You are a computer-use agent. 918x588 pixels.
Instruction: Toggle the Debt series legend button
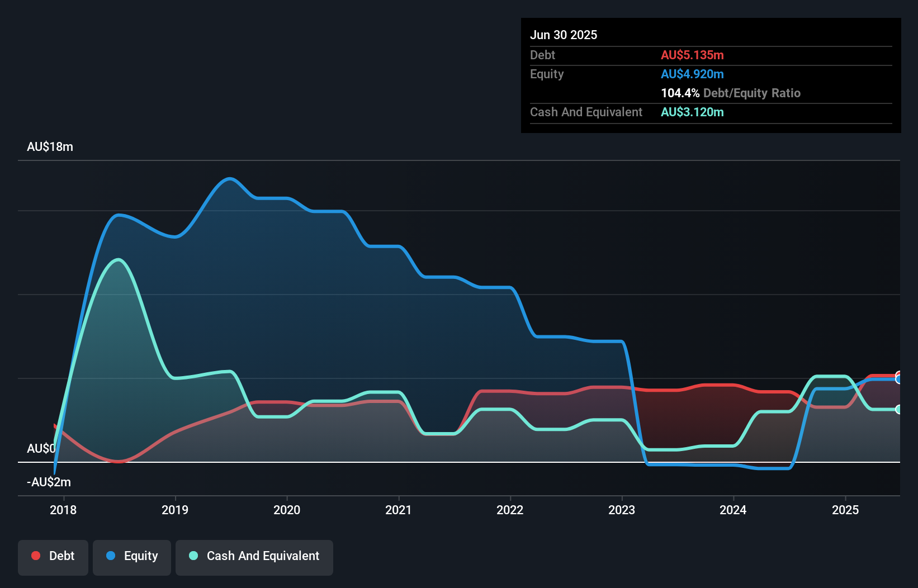(53, 557)
